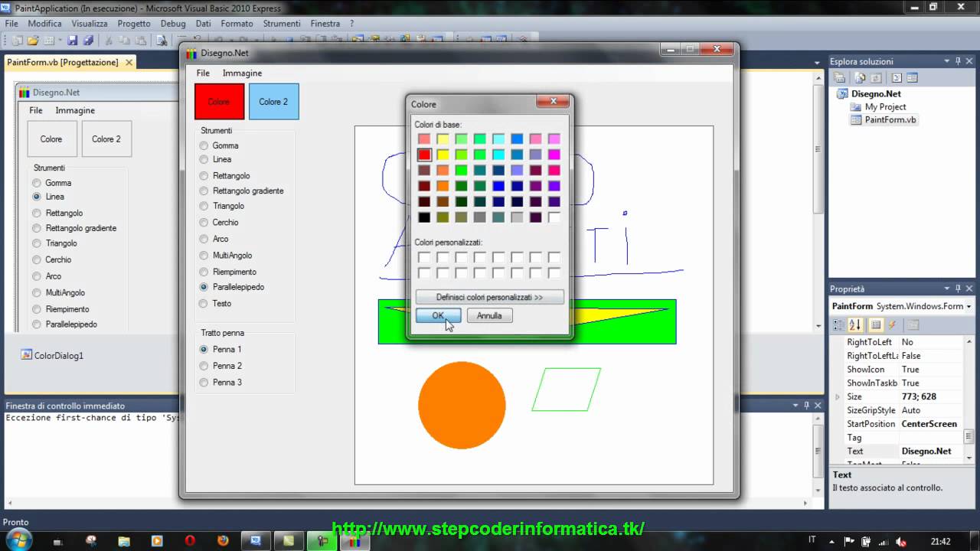Click Refresh icon in Solution Explorer
Image resolution: width=980 pixels, height=551 pixels.
[x=877, y=77]
